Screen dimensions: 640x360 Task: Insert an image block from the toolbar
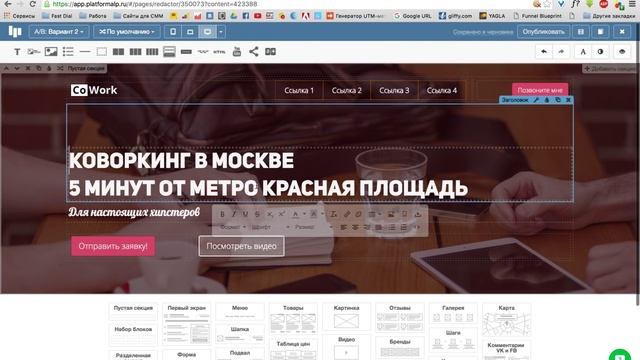tap(51, 51)
